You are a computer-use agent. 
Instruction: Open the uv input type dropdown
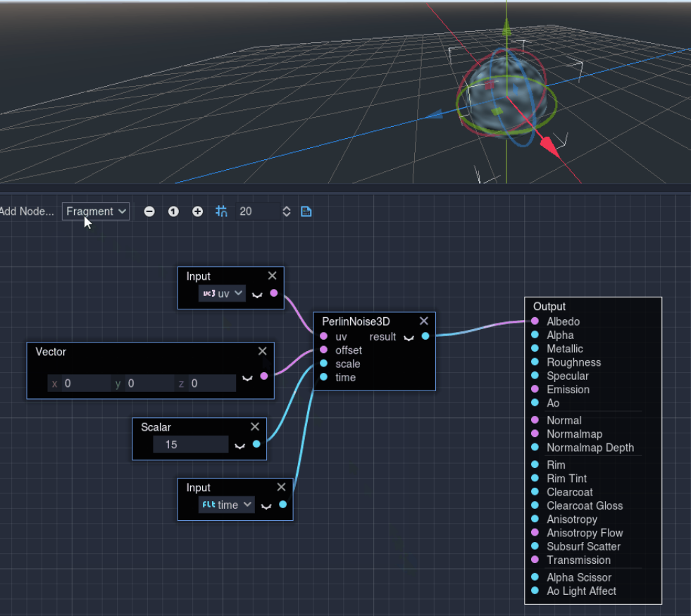[223, 293]
